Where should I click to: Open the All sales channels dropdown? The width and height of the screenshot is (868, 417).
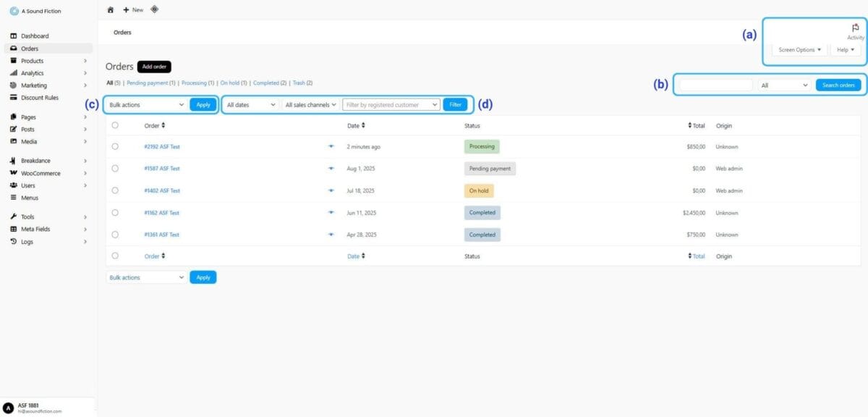coord(310,105)
